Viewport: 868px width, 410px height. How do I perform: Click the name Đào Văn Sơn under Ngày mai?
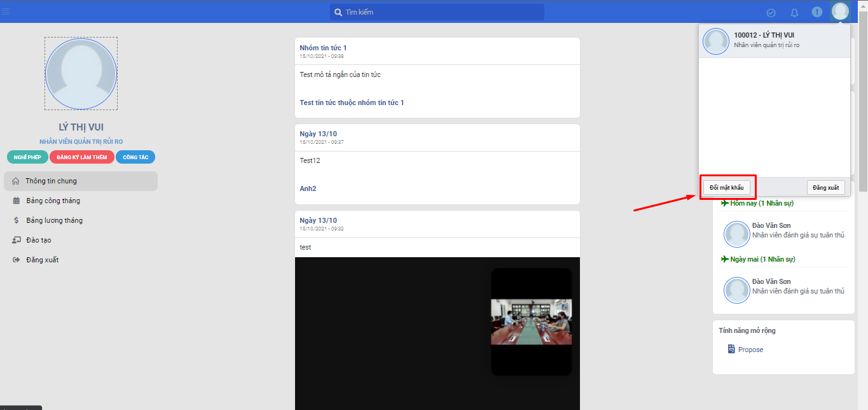(x=771, y=282)
